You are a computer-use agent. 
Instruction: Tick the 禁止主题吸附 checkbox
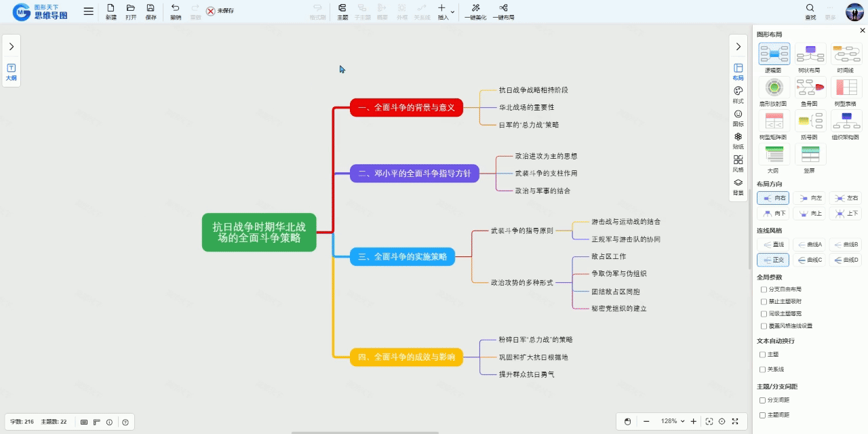(x=764, y=302)
